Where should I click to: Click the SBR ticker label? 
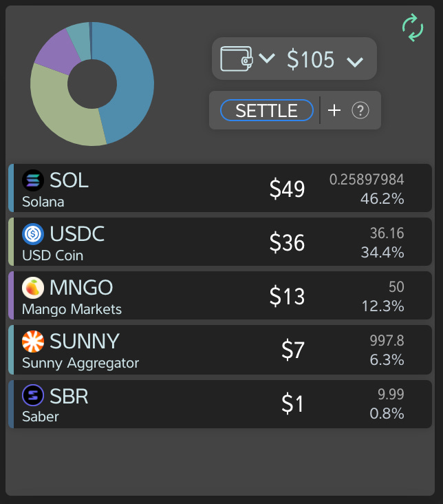pos(69,397)
